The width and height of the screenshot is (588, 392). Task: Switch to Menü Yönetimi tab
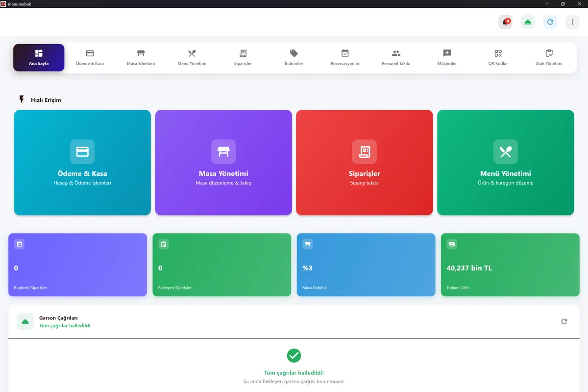(x=192, y=58)
